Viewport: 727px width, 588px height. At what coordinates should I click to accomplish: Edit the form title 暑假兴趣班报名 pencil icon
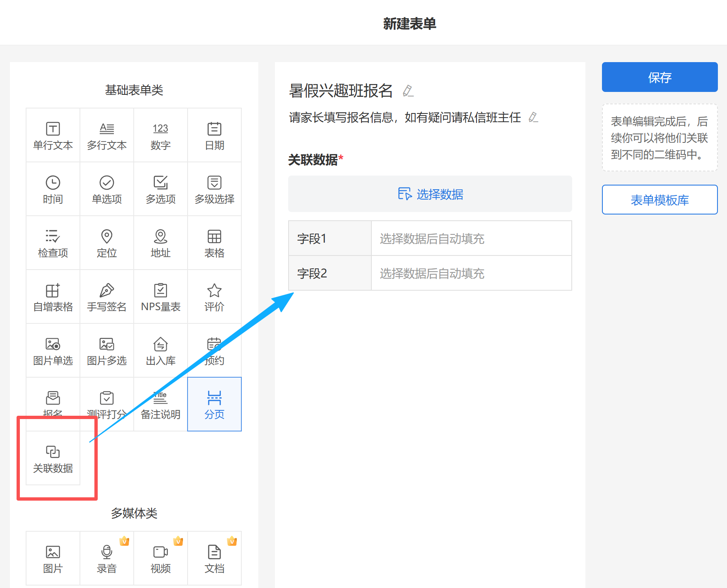click(408, 91)
